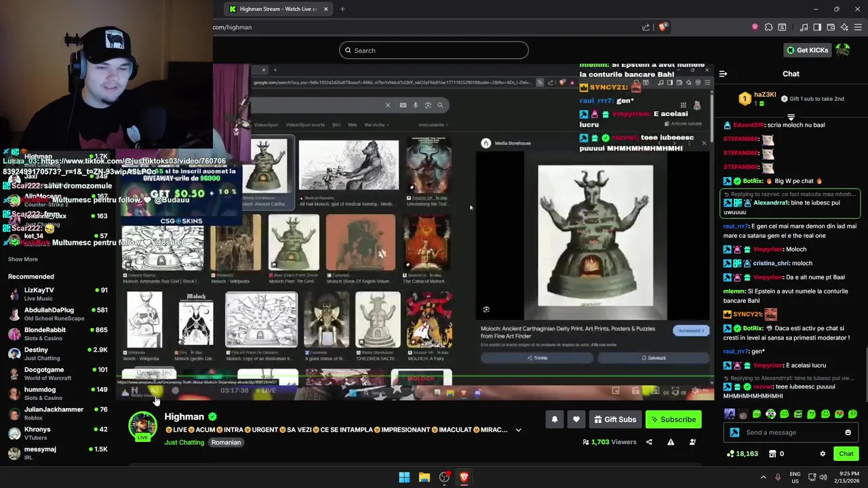This screenshot has width=868, height=488.
Task: Click Show More in followed channels
Action: point(22,259)
